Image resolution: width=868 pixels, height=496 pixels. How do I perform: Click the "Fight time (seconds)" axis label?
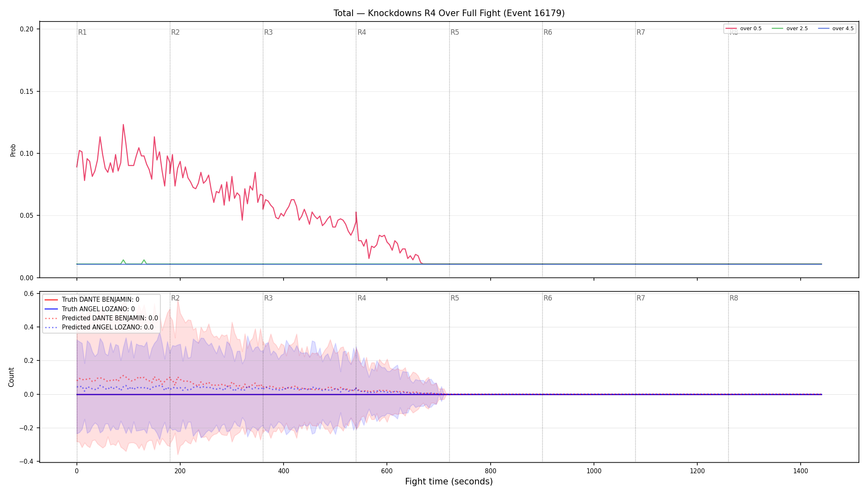pyautogui.click(x=449, y=482)
